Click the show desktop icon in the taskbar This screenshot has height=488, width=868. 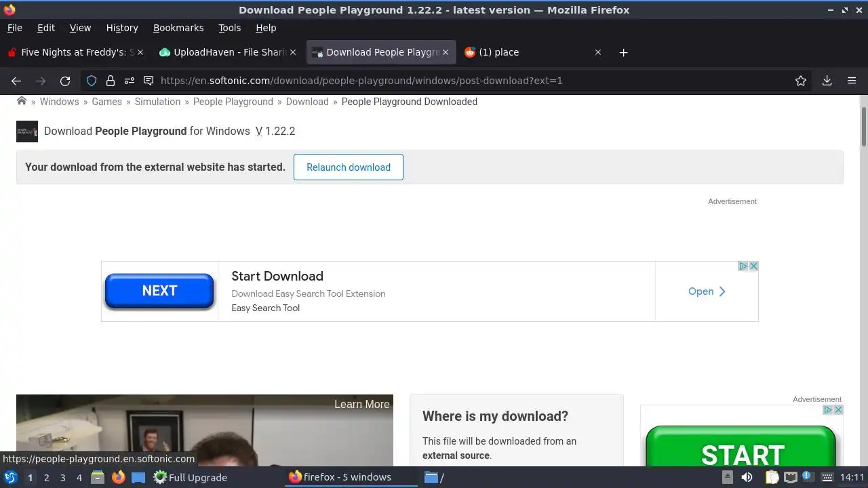pyautogui.click(x=138, y=477)
